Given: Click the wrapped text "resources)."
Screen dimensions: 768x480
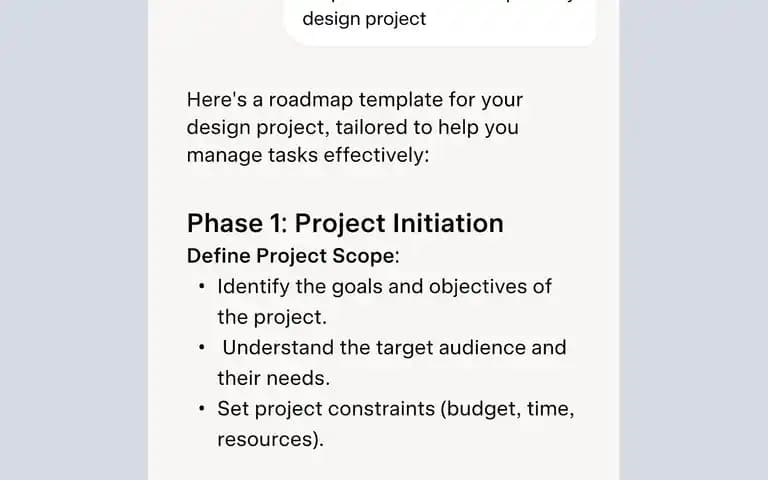Looking at the screenshot, I should coord(270,439).
